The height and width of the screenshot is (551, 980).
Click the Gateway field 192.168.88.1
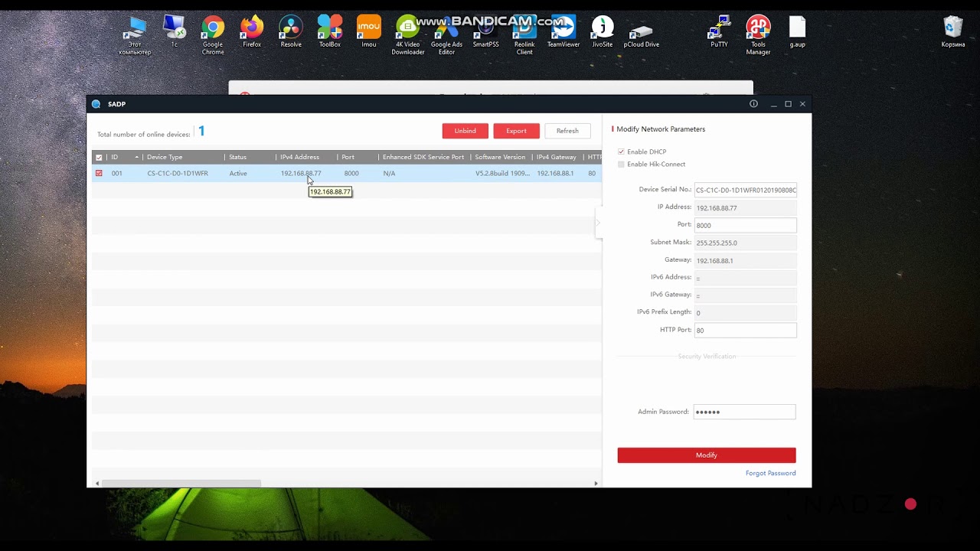click(745, 260)
